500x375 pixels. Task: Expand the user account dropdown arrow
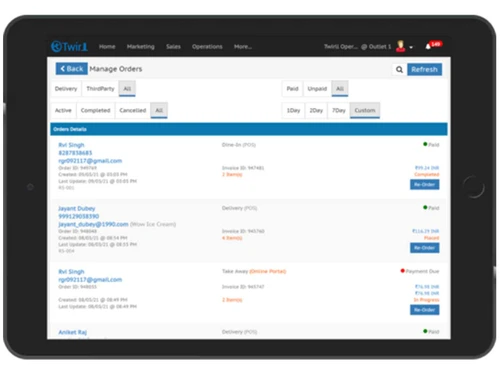tap(411, 47)
